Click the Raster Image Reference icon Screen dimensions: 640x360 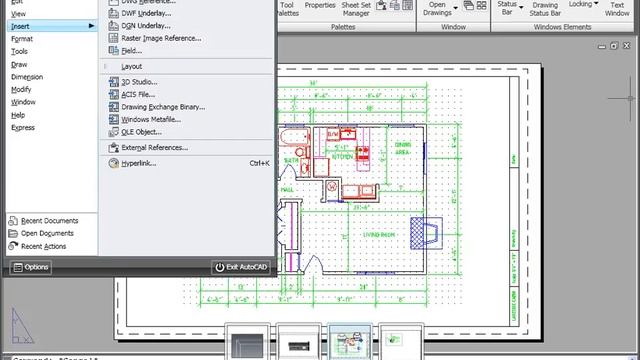[x=113, y=38]
